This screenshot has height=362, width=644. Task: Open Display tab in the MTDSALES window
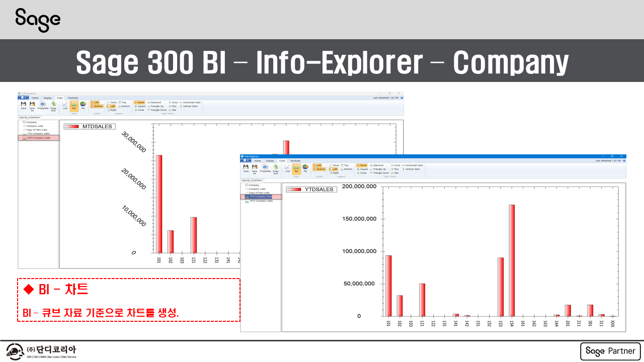coord(47,98)
